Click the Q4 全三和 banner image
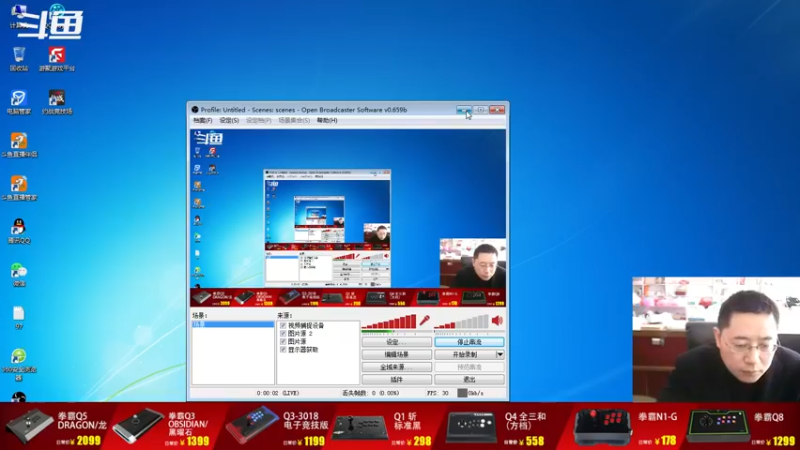Image resolution: width=800 pixels, height=450 pixels. click(471, 428)
